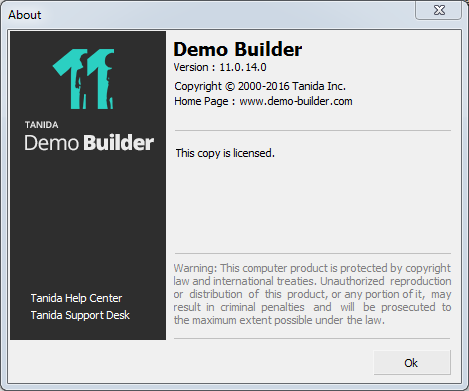Click the Demo Builder heading text

coord(238,49)
